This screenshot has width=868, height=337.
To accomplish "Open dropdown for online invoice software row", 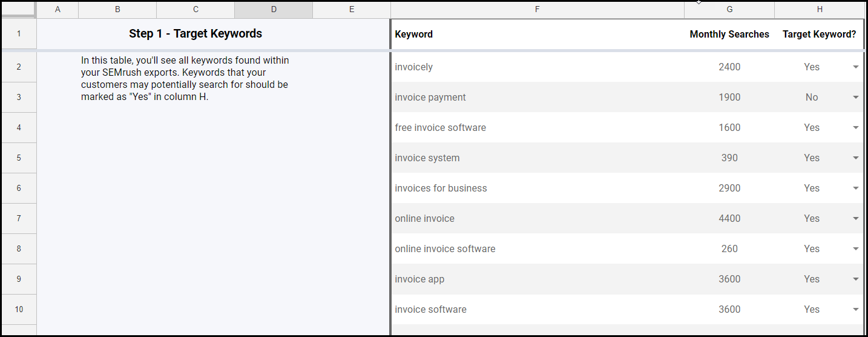I will 855,249.
